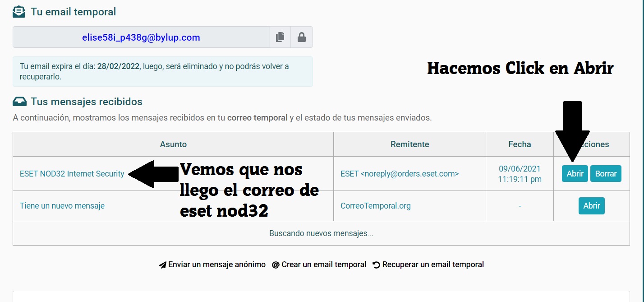Click the 'Asunto' column header

click(x=173, y=144)
